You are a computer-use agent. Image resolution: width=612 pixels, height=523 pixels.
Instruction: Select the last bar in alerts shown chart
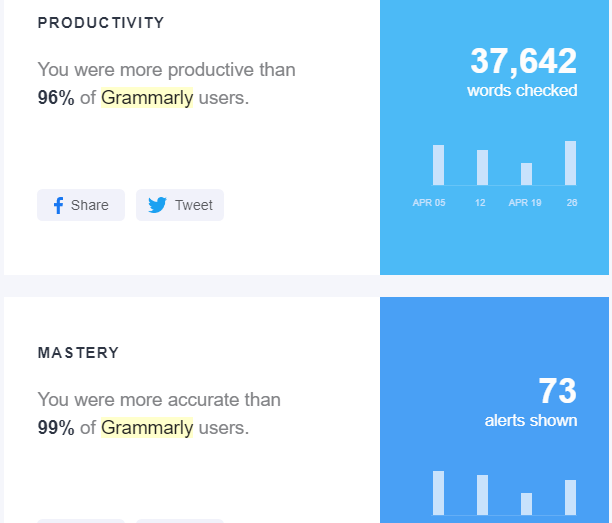click(x=570, y=497)
